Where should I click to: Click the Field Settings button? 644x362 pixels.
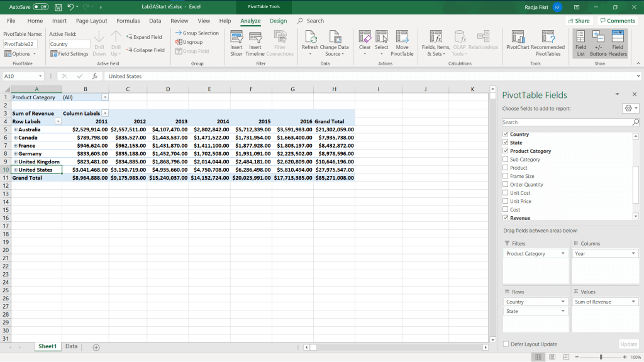pos(69,54)
